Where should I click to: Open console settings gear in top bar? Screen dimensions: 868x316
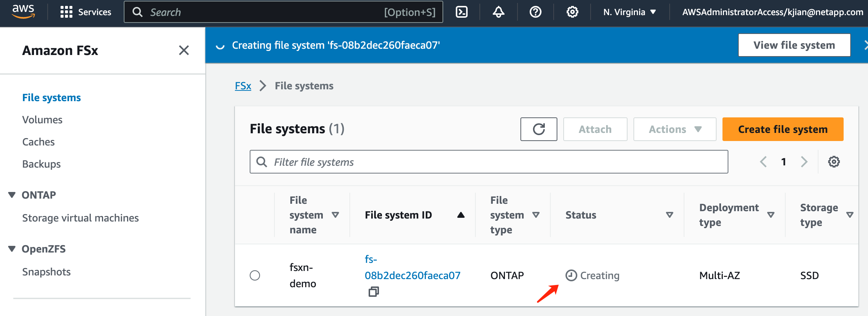tap(572, 12)
